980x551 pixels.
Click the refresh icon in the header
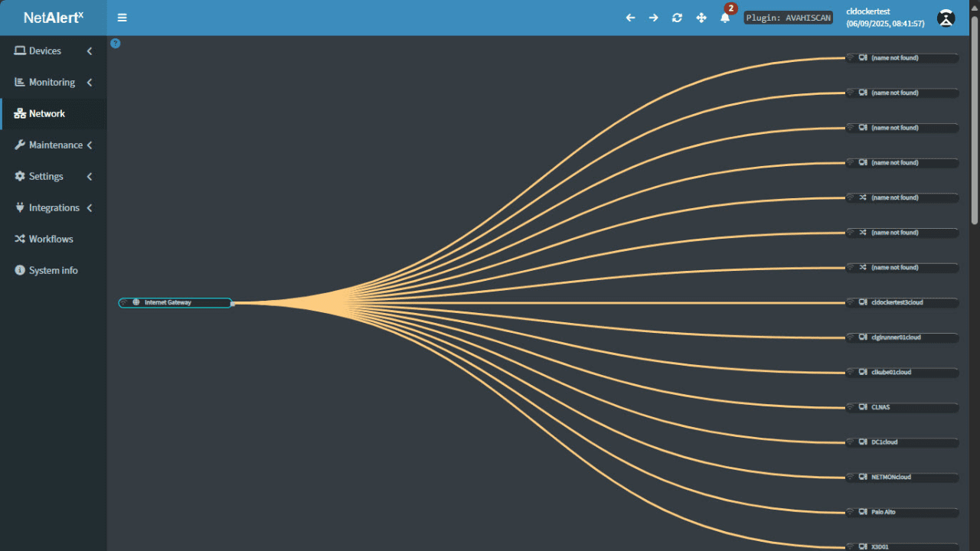tap(677, 18)
